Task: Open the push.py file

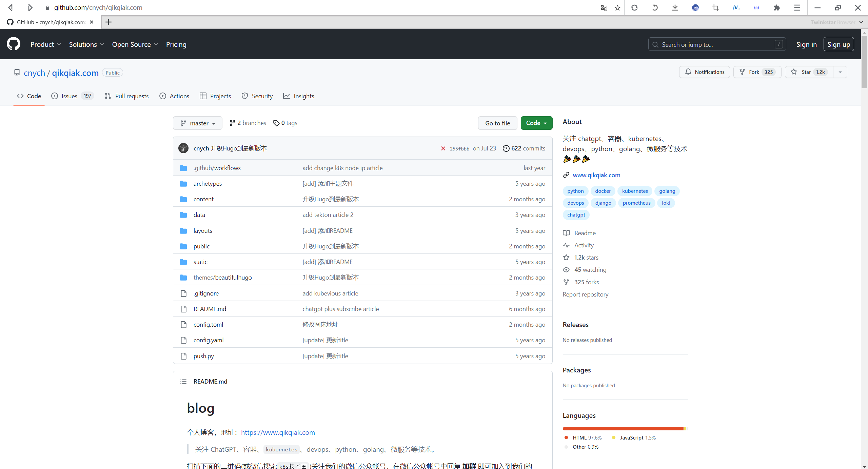Action: 203,356
